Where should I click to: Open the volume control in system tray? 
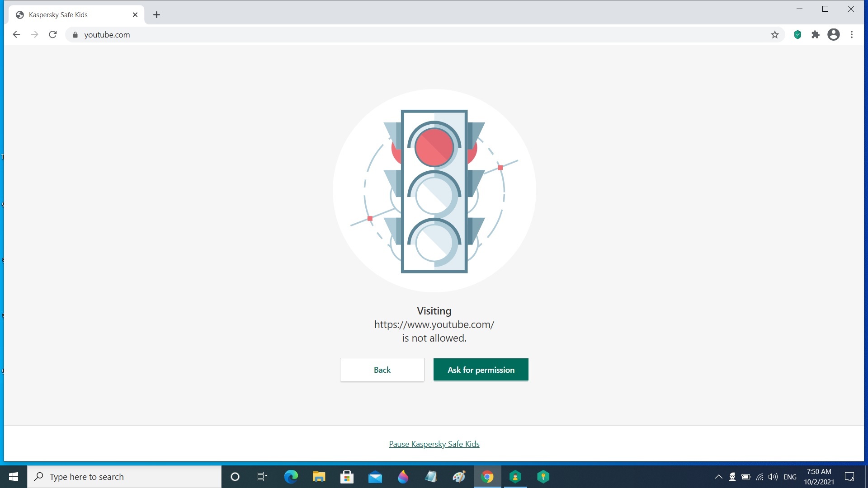[773, 477]
